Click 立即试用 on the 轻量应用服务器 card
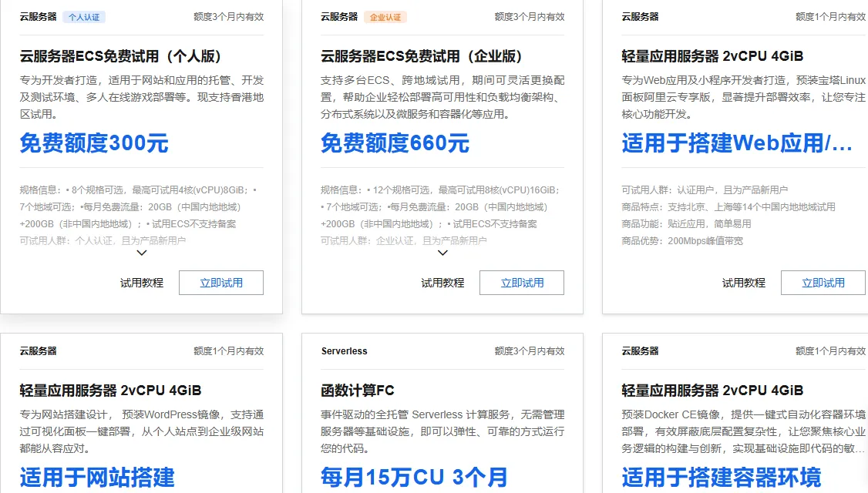The width and height of the screenshot is (868, 493). 823,282
